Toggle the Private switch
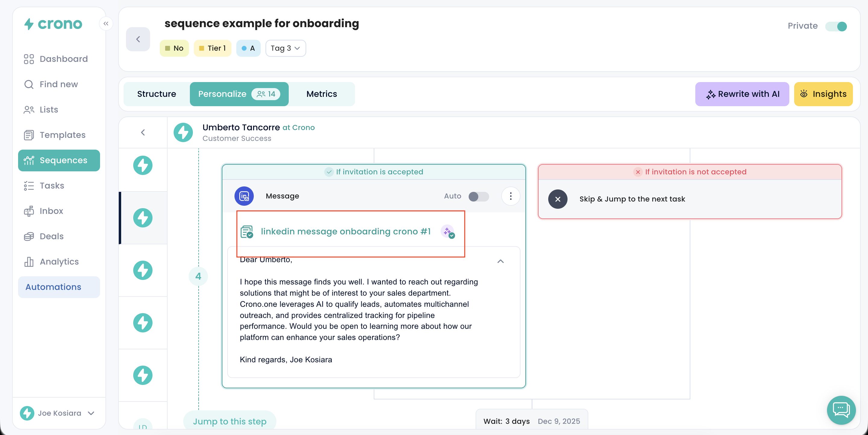The width and height of the screenshot is (868, 435). point(836,26)
